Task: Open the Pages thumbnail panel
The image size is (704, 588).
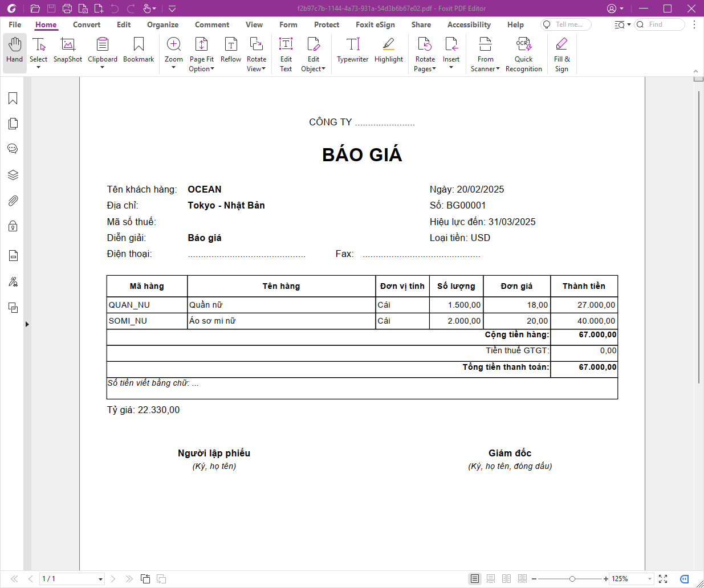Action: click(x=13, y=124)
